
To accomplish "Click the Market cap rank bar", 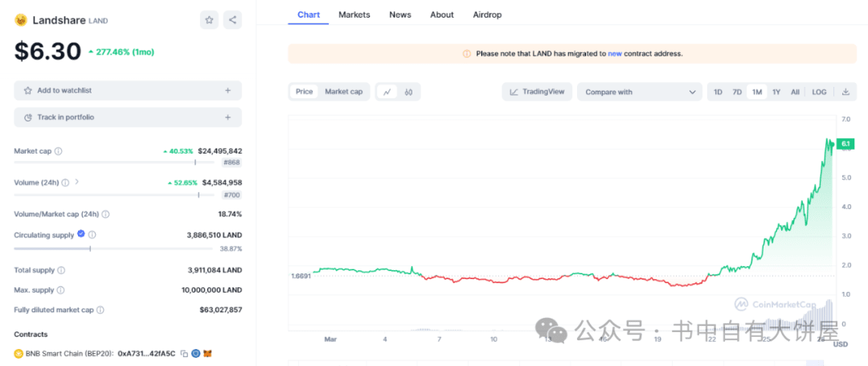I will 114,162.
